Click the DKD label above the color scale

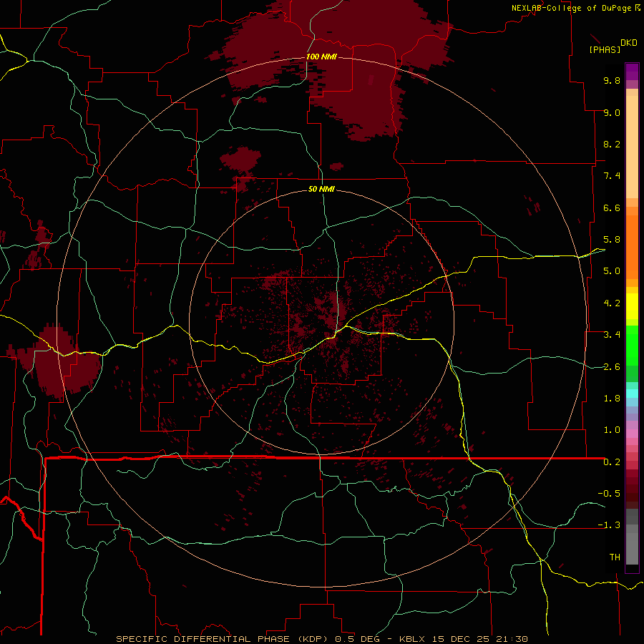(x=629, y=43)
